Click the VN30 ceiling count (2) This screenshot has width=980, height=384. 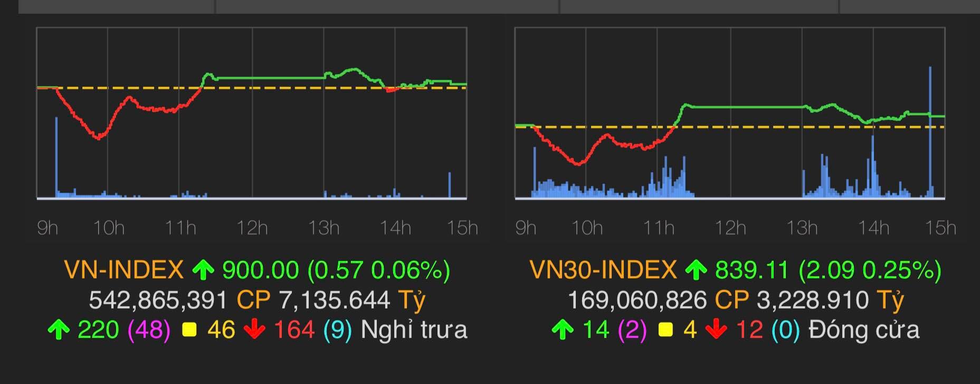(x=632, y=330)
